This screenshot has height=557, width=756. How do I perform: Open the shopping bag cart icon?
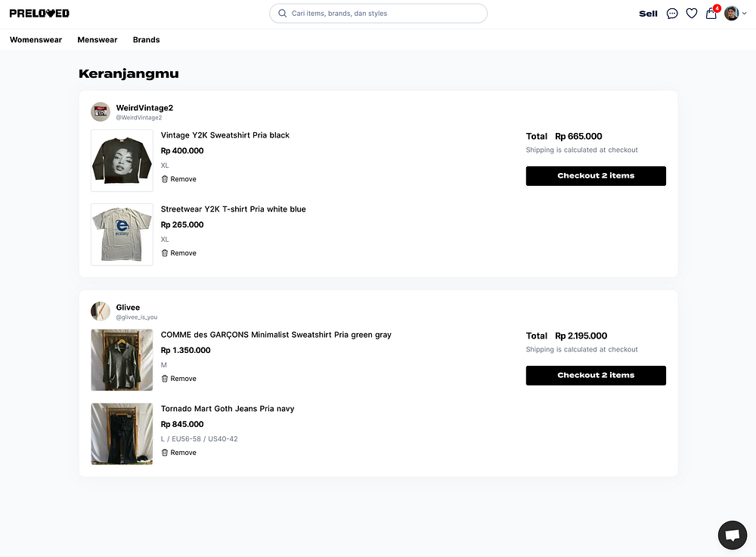711,14
